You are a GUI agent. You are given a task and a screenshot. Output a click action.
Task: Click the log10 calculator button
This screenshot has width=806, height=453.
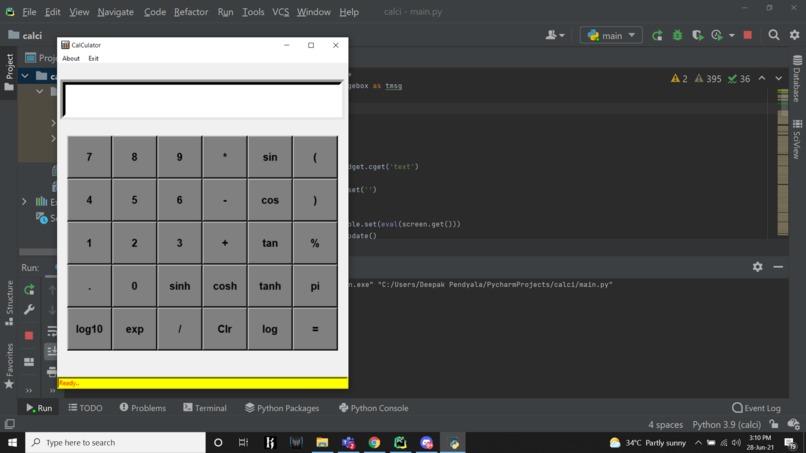point(89,329)
